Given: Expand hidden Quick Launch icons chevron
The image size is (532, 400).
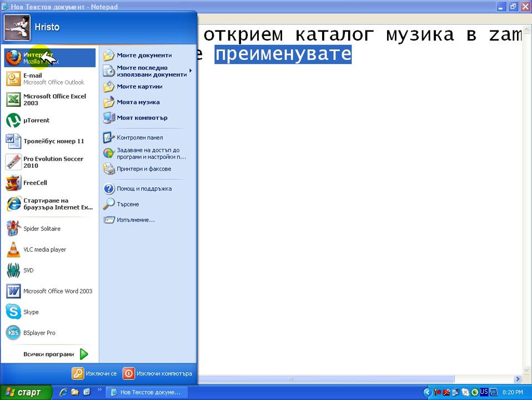Looking at the screenshot, I should [x=99, y=389].
